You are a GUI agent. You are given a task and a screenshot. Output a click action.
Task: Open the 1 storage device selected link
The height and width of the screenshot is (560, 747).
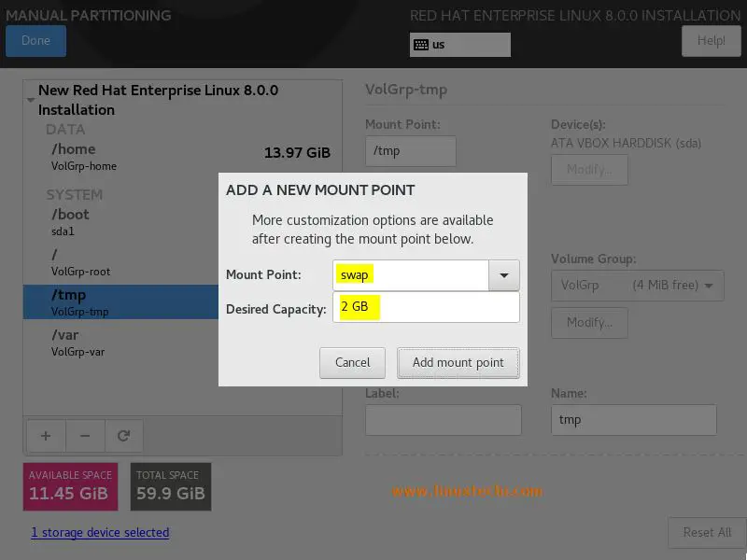(100, 532)
